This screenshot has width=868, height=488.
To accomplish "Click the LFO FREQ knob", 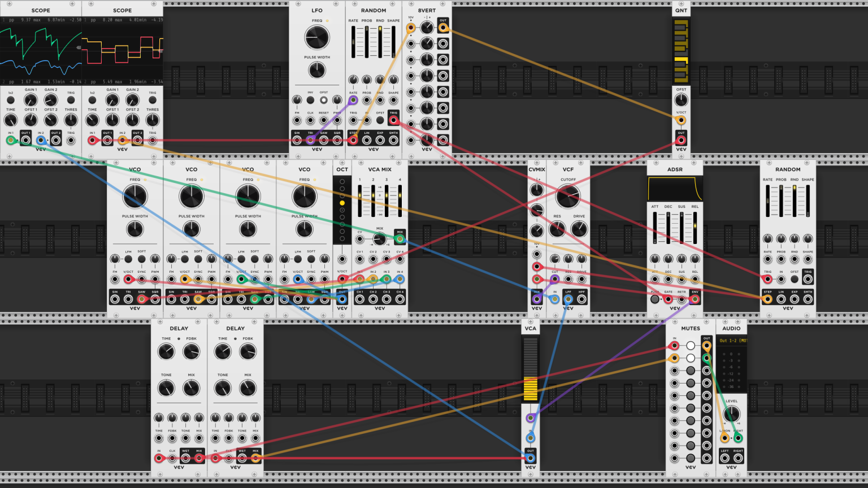I will click(x=317, y=38).
